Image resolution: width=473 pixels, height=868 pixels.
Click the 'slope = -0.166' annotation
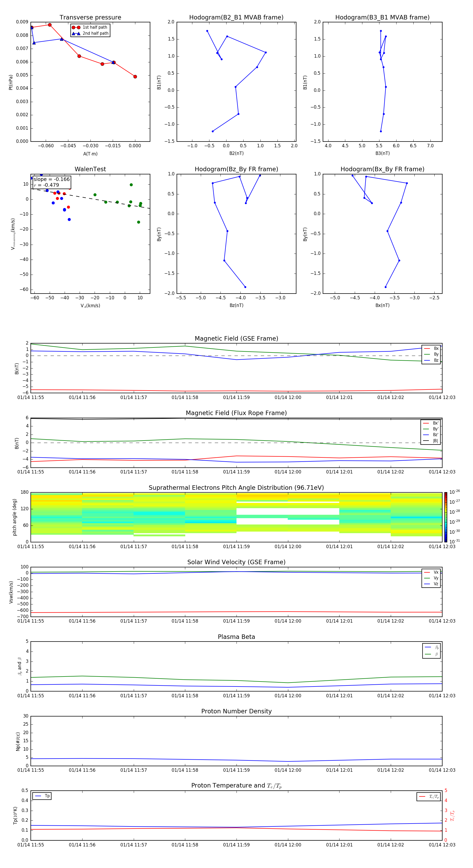[52, 179]
